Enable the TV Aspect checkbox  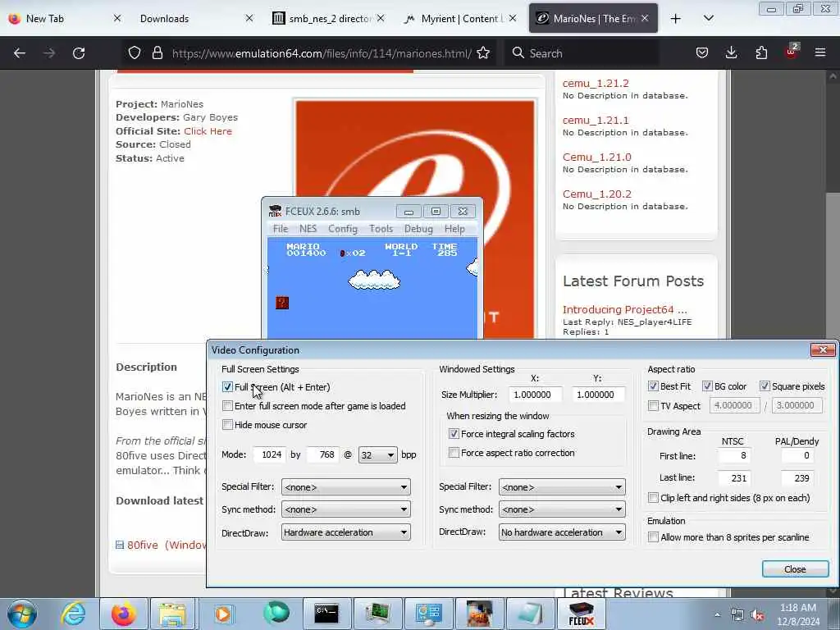[653, 406]
